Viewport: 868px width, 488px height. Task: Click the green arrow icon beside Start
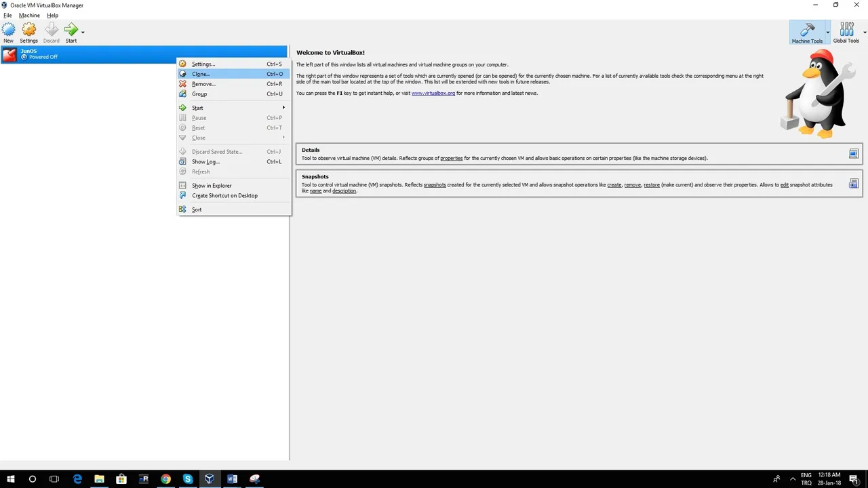click(182, 108)
